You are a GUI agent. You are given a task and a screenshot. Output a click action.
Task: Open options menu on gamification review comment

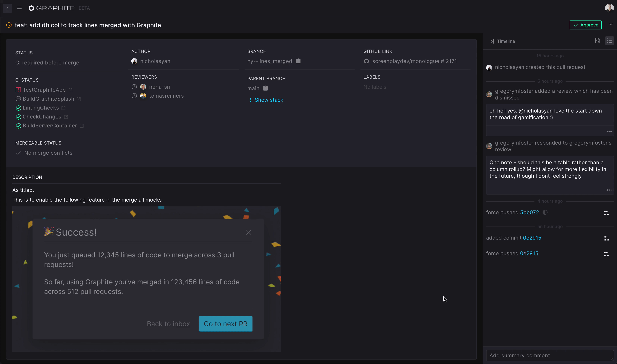609,132
